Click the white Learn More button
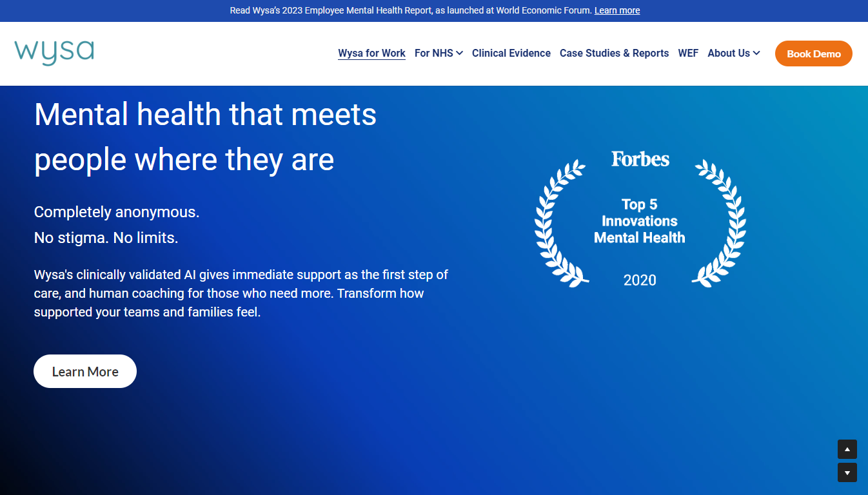The image size is (868, 495). point(85,371)
